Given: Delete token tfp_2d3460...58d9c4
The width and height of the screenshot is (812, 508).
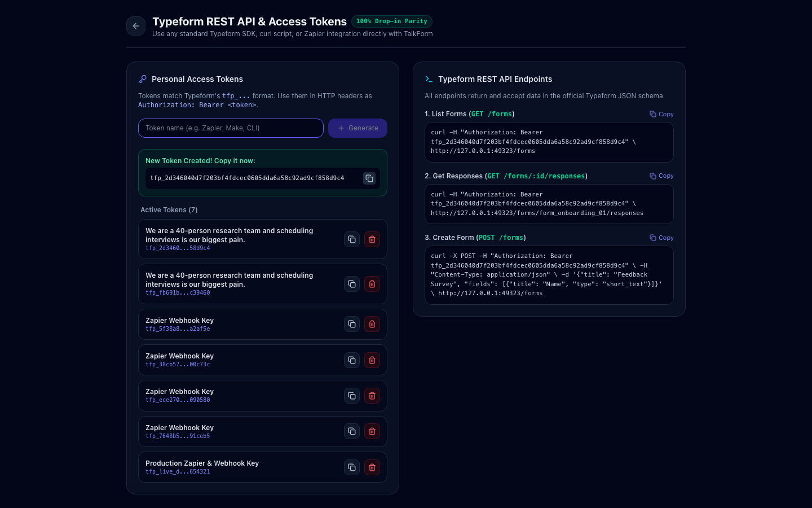Looking at the screenshot, I should pos(372,239).
